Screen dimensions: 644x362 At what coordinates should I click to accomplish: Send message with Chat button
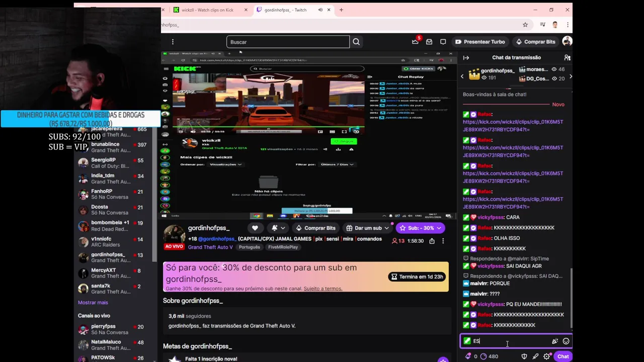click(563, 356)
